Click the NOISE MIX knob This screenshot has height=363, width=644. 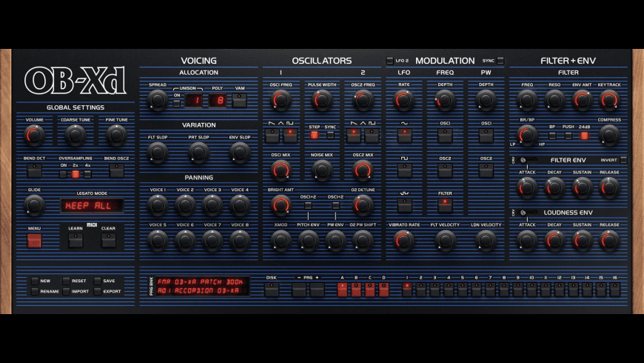322,170
